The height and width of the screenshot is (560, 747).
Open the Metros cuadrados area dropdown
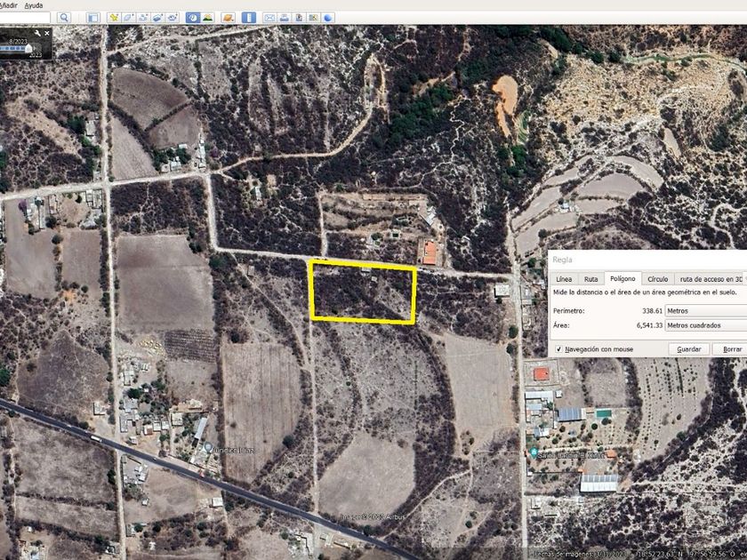(706, 325)
